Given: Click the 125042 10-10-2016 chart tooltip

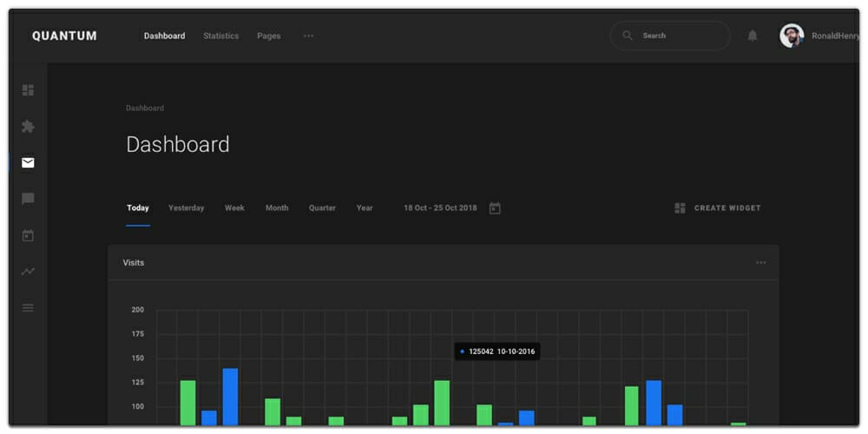Looking at the screenshot, I should [497, 352].
